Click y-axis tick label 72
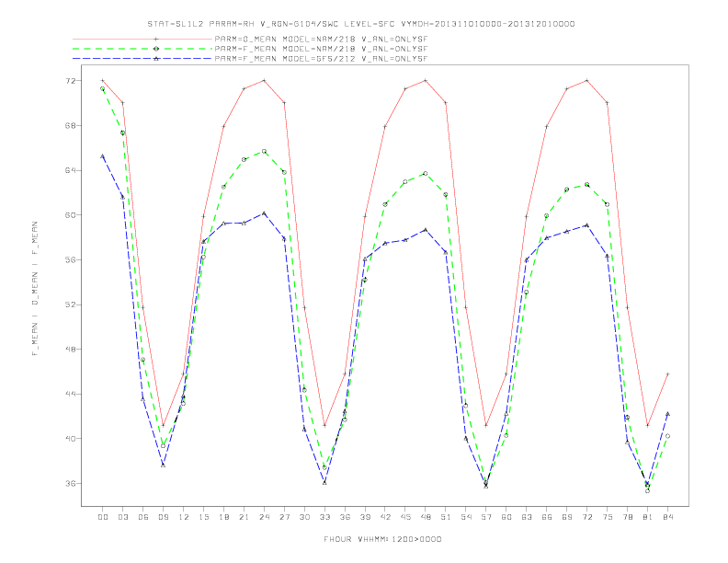This screenshot has height=563, width=728. pos(71,81)
